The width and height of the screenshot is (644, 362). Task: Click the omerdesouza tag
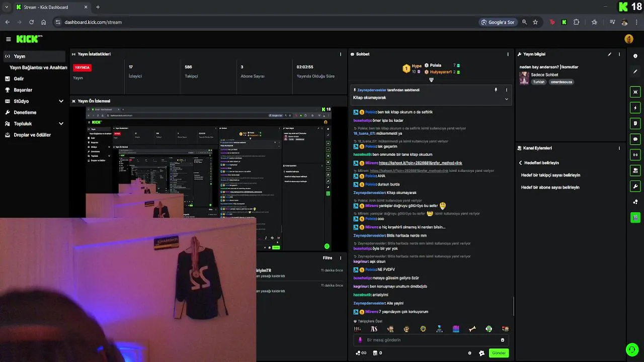pos(561,82)
